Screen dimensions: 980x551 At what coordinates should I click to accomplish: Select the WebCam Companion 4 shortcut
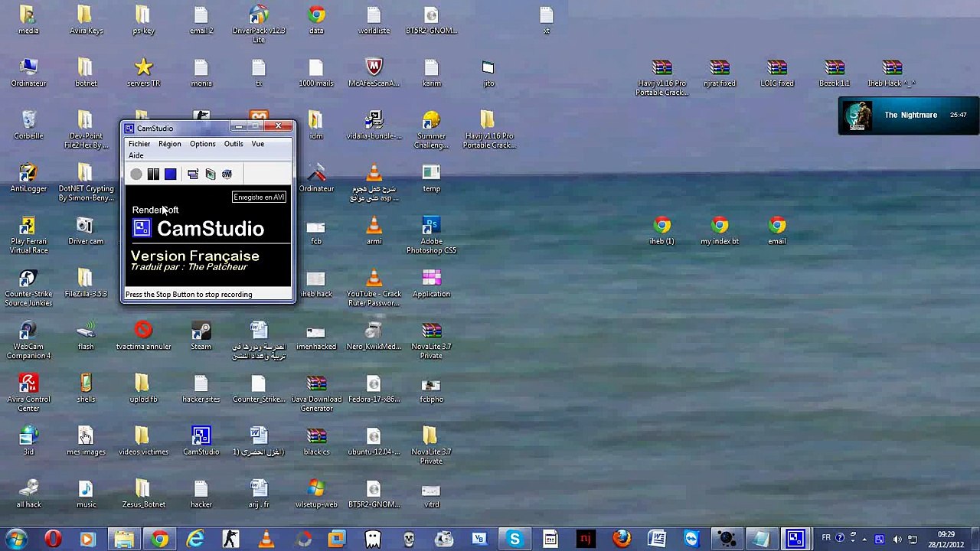coord(28,341)
